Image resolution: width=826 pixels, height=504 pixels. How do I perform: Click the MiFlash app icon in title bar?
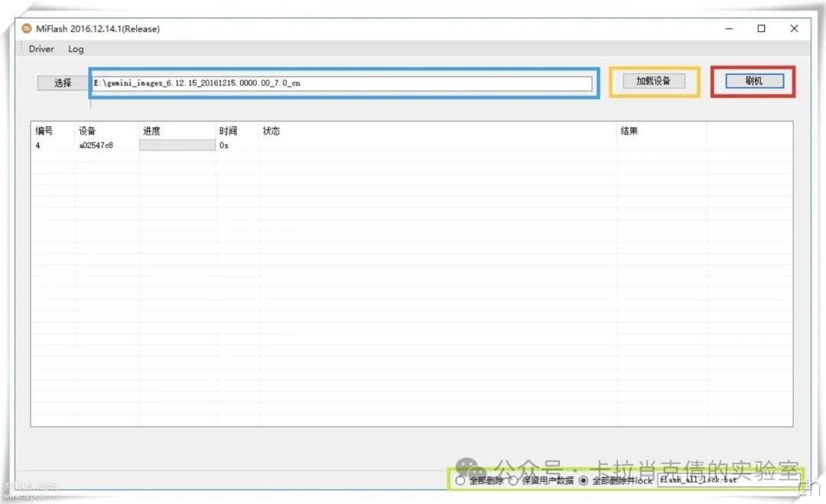coord(27,29)
